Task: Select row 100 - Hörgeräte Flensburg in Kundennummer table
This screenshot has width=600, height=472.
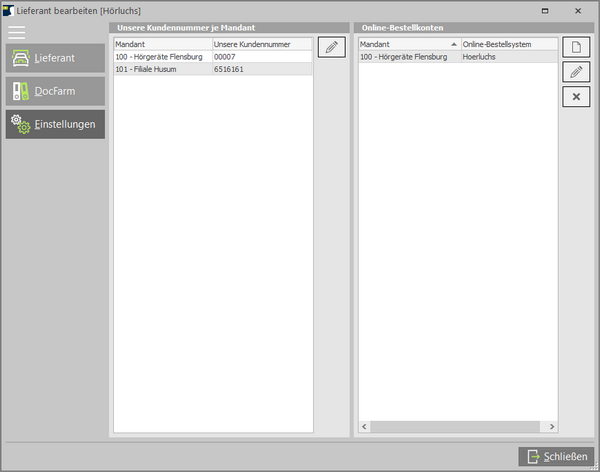Action: click(x=162, y=57)
